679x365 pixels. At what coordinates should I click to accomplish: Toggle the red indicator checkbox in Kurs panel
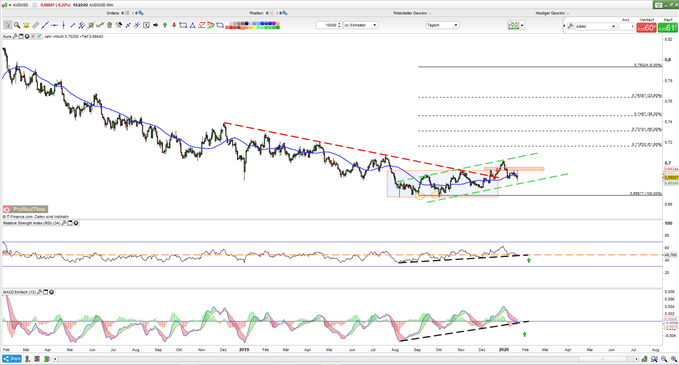33,36
